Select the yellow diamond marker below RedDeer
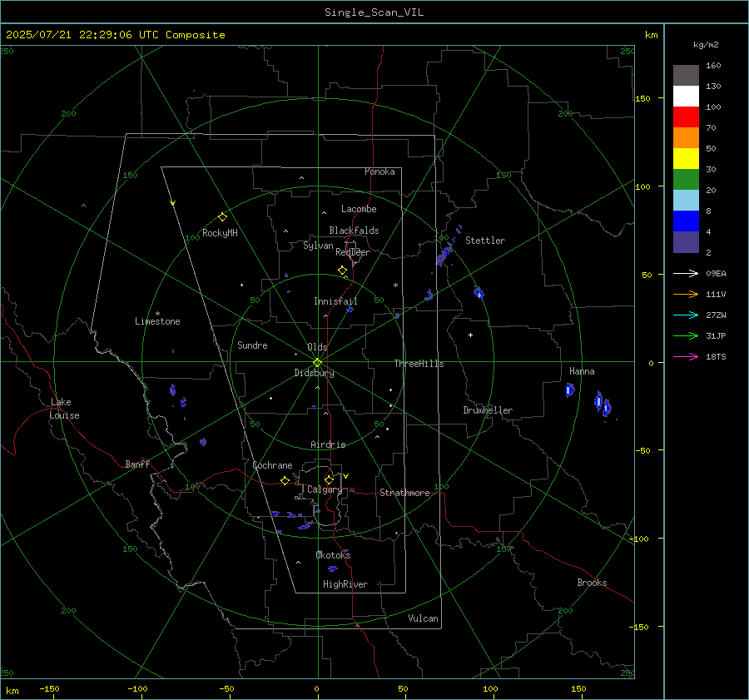 pyautogui.click(x=342, y=271)
